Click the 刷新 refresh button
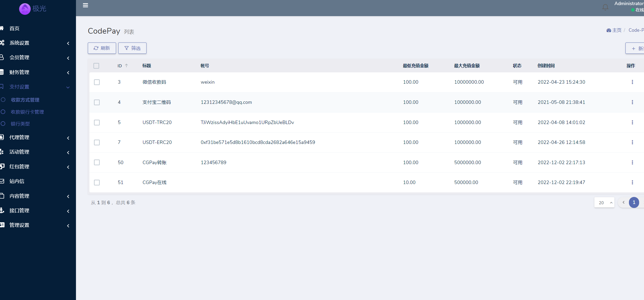Image resolution: width=644 pixels, height=300 pixels. (102, 48)
